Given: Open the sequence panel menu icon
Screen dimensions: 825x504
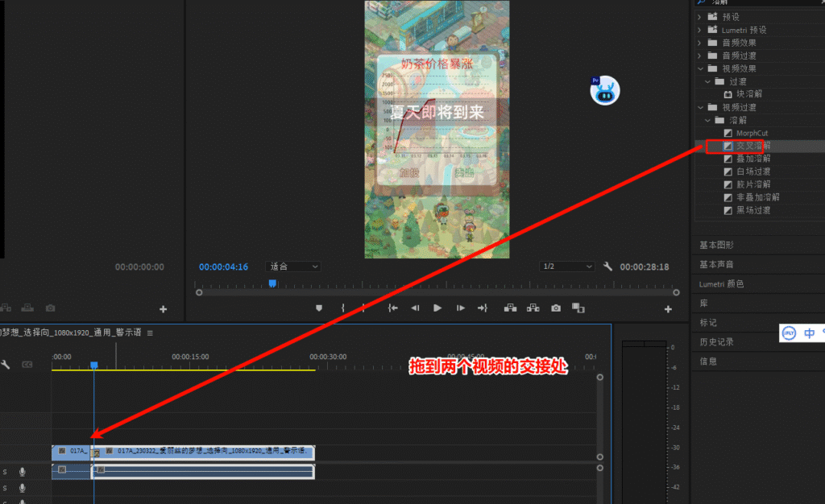Looking at the screenshot, I should [x=150, y=333].
